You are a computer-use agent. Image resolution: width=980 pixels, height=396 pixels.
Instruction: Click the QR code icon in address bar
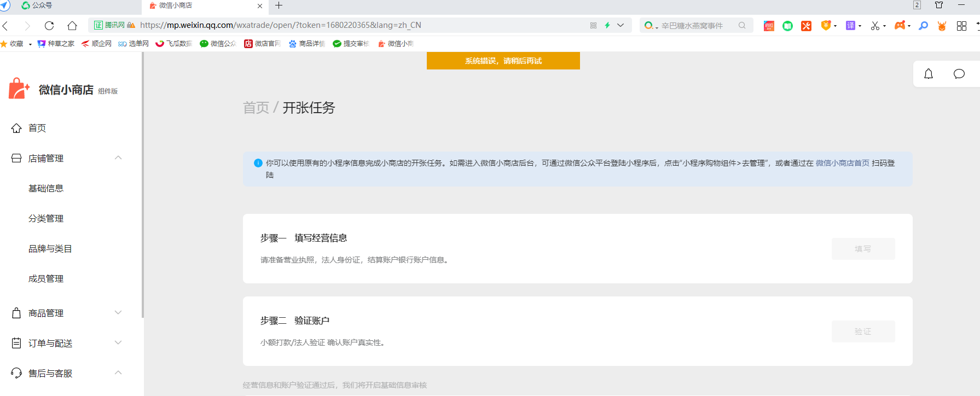[x=593, y=26]
